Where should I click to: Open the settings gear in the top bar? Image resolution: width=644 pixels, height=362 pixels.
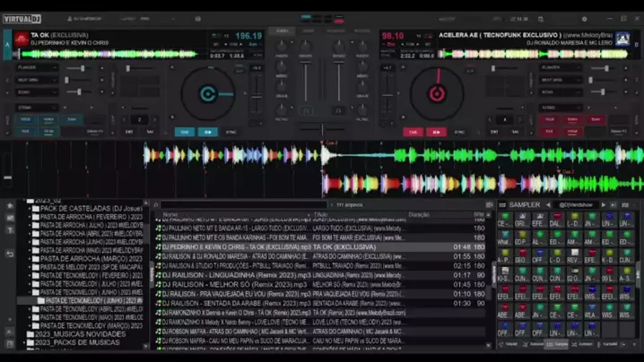(584, 19)
